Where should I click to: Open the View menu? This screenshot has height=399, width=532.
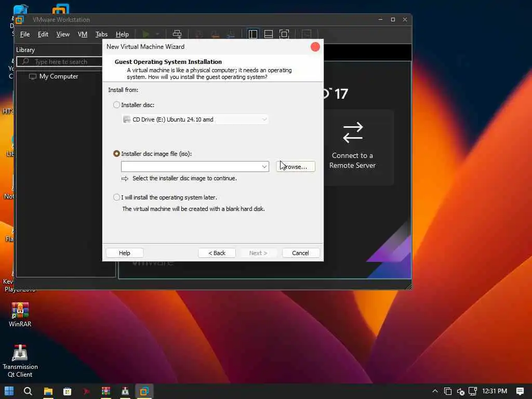[63, 34]
